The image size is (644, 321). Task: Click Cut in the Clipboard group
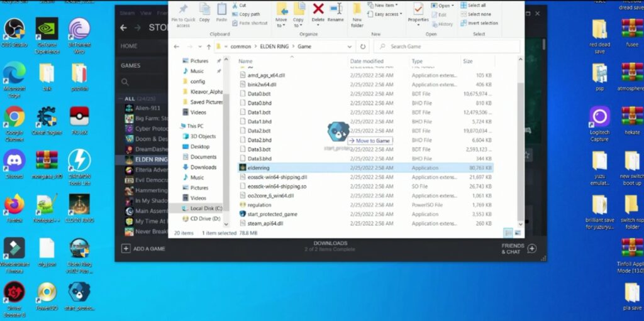[x=239, y=5]
